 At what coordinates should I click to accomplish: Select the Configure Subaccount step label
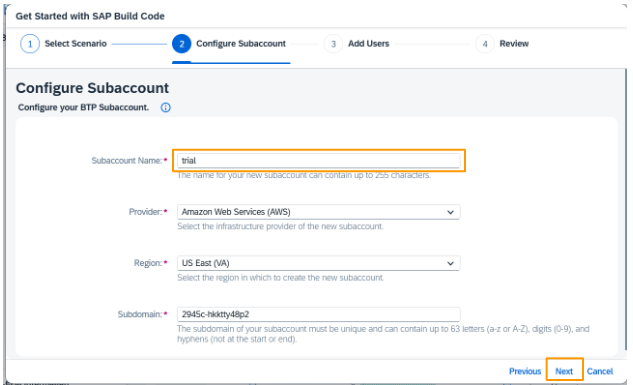[241, 44]
